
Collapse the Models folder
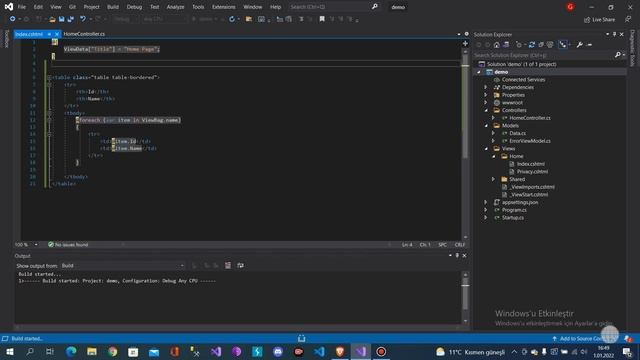[486, 126]
